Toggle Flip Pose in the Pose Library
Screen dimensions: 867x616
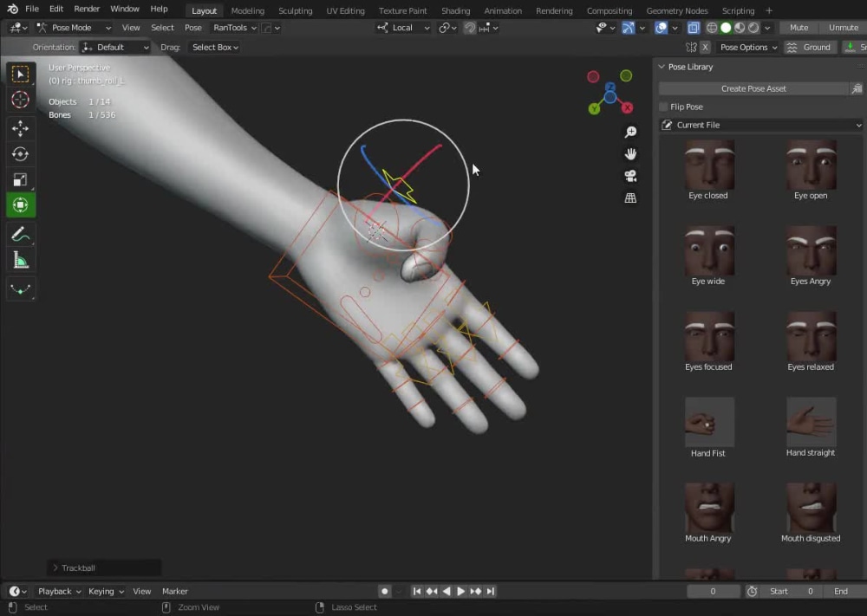pyautogui.click(x=663, y=106)
